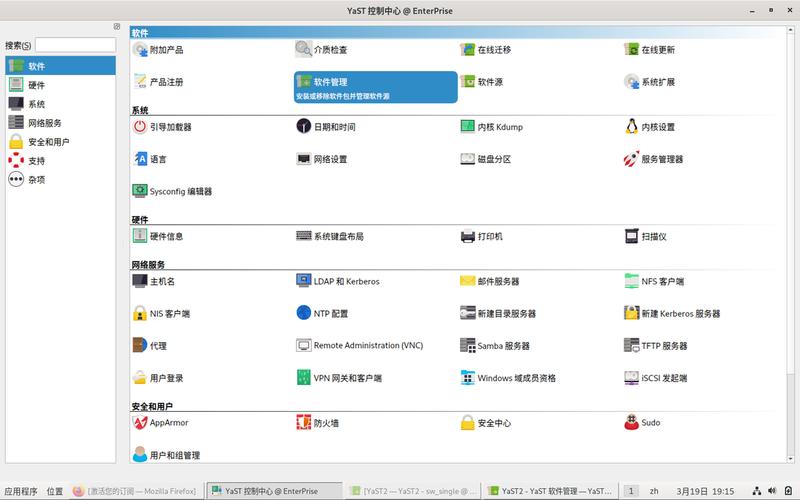This screenshot has width=800, height=500.
Task: Open NTP 配置 module
Action: coord(322,313)
